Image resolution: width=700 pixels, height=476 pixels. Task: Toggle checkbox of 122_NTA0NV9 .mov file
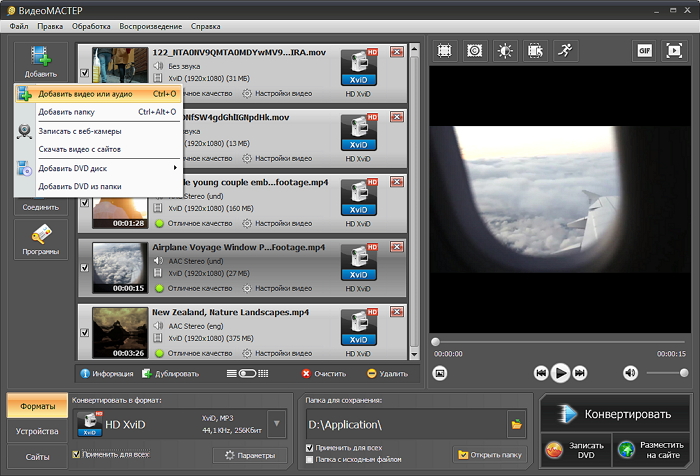coord(85,73)
